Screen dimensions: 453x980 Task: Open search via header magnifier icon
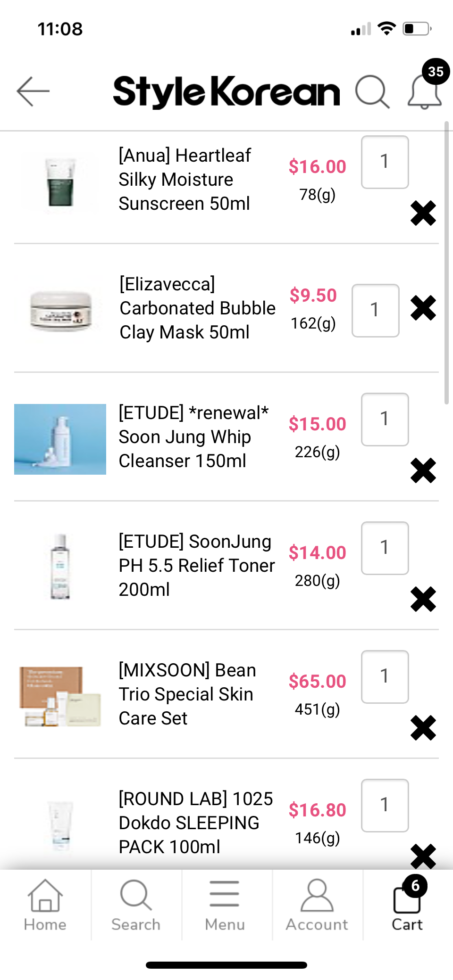372,91
